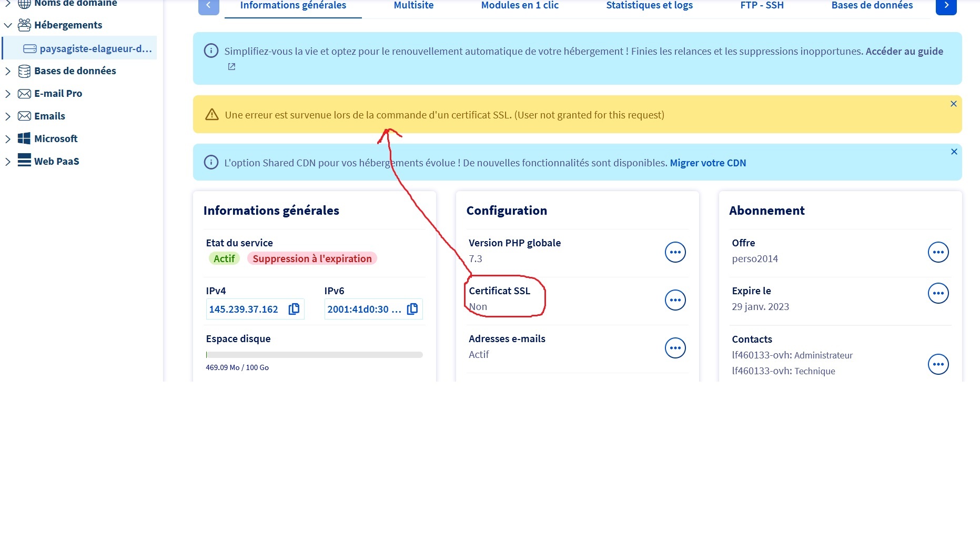Image resolution: width=980 pixels, height=539 pixels.
Task: Expand the Microsoft sidebar section
Action: tap(8, 139)
